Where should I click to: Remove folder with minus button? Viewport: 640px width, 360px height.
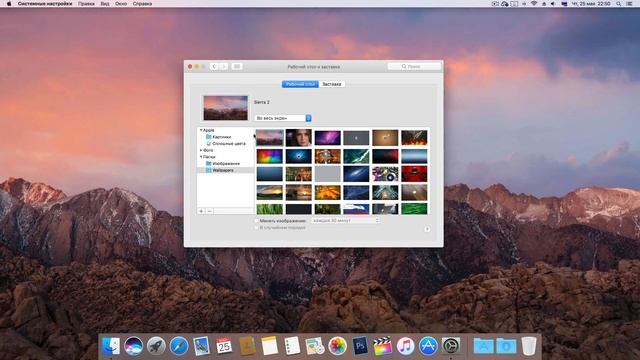209,211
